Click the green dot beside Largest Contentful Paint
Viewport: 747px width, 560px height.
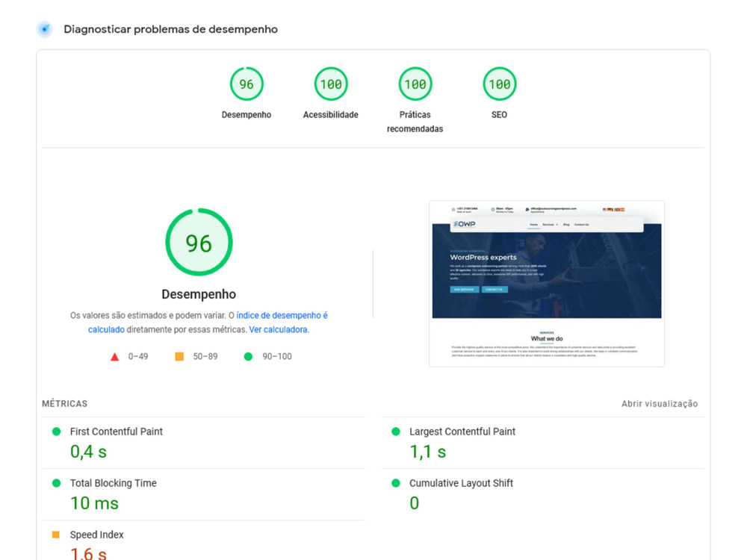pos(395,432)
